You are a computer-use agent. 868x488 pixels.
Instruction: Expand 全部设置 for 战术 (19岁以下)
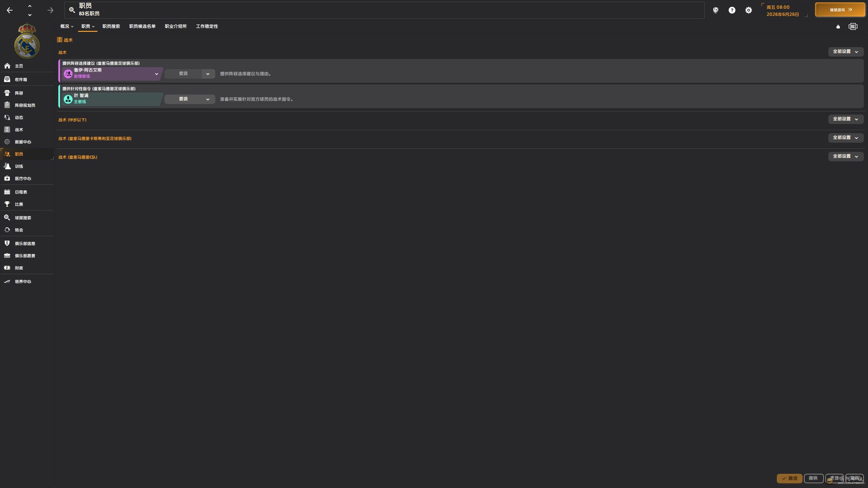click(846, 119)
